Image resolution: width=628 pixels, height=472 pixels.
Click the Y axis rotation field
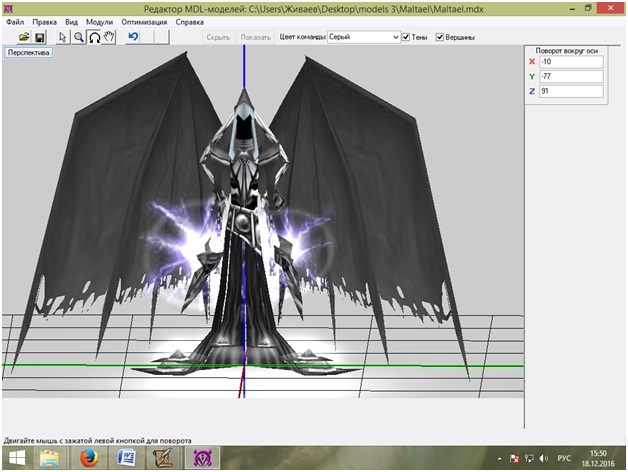tap(570, 76)
